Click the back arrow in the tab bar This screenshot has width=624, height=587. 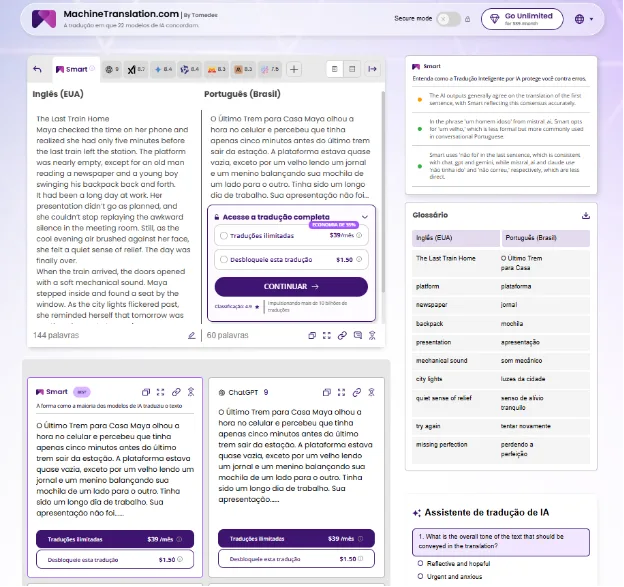(38, 69)
